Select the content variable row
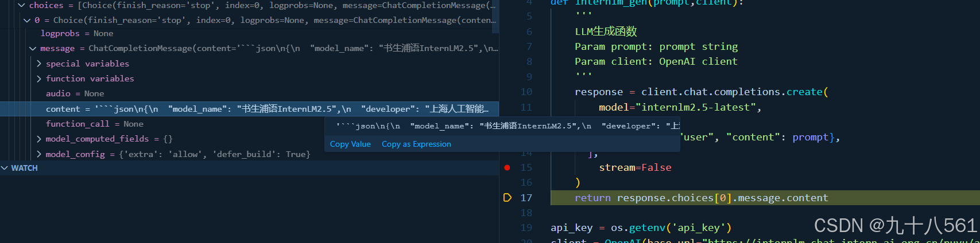Viewport: 980px width, 243px height. [249, 109]
